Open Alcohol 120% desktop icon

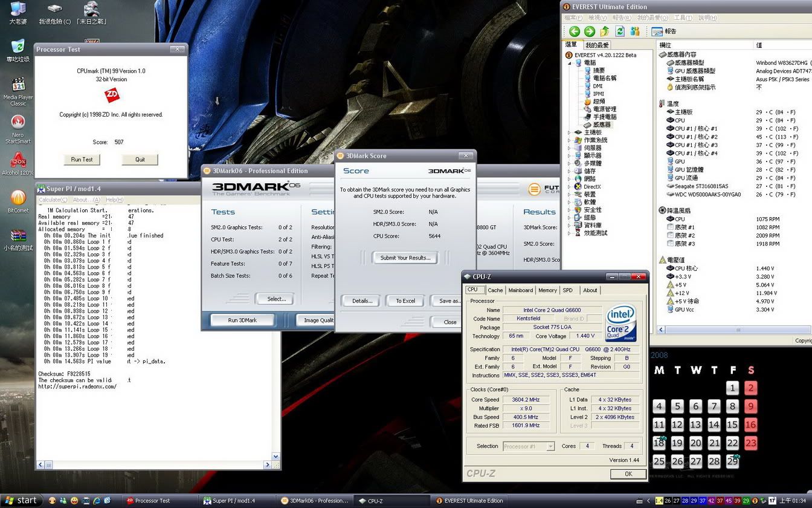tap(18, 164)
